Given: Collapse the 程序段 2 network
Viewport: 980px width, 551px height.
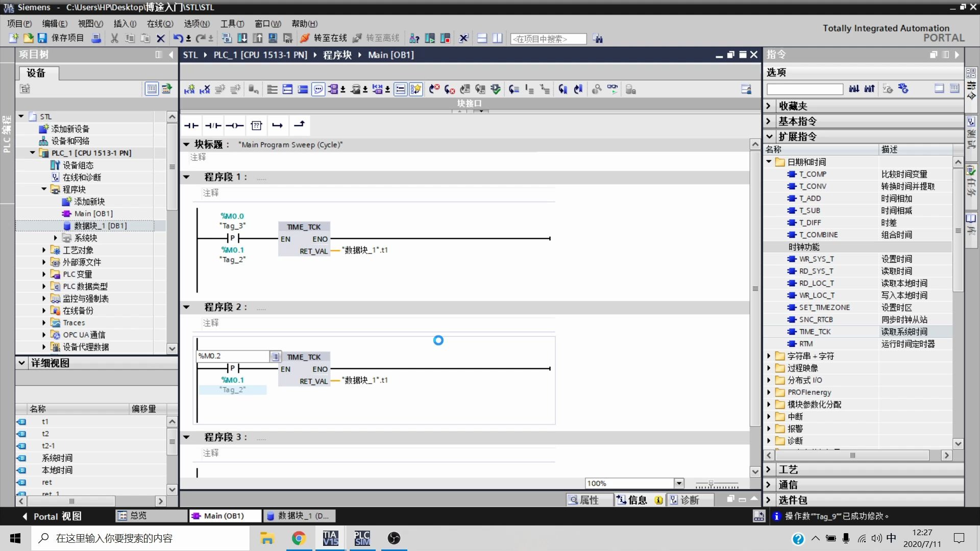Looking at the screenshot, I should tap(187, 307).
